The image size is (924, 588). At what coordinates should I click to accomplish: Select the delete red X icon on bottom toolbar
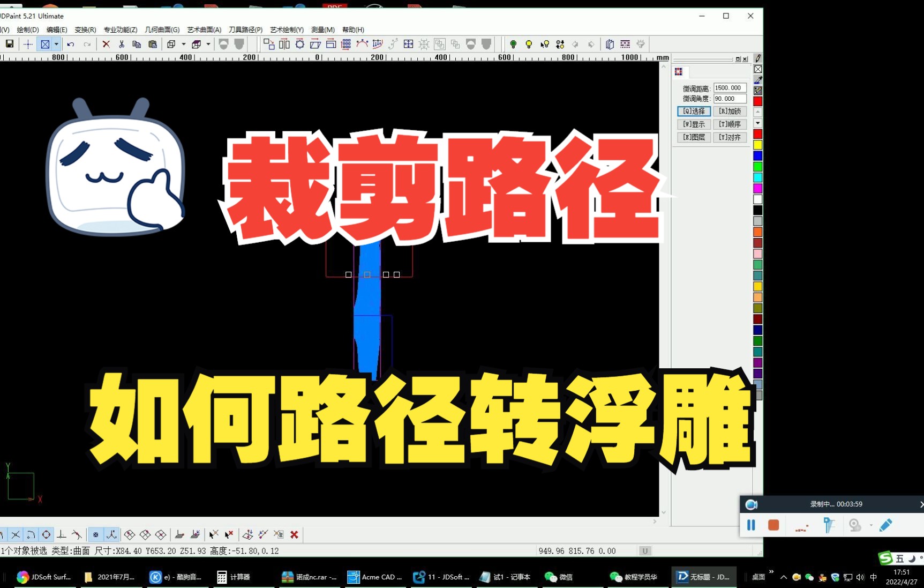(294, 534)
